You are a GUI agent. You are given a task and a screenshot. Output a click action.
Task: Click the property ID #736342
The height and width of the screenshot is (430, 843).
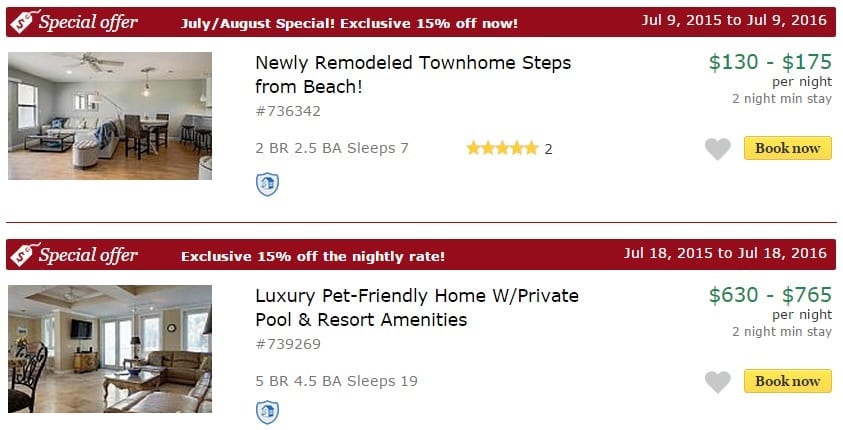288,111
